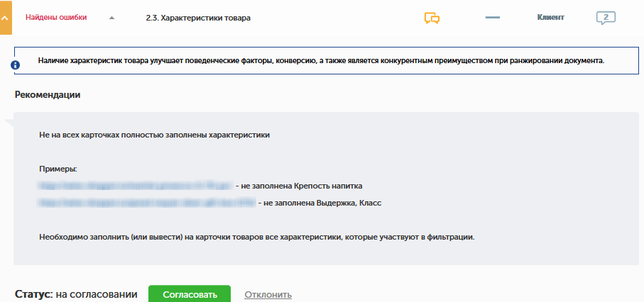Open the orange chat discussion icon
Screen dimensions: 644x302
coord(432,18)
